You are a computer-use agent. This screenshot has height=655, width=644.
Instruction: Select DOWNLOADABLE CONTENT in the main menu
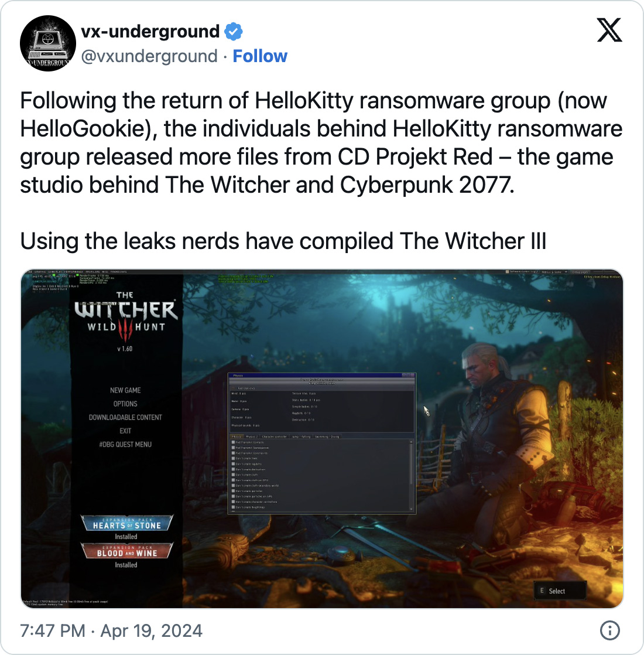pos(125,417)
